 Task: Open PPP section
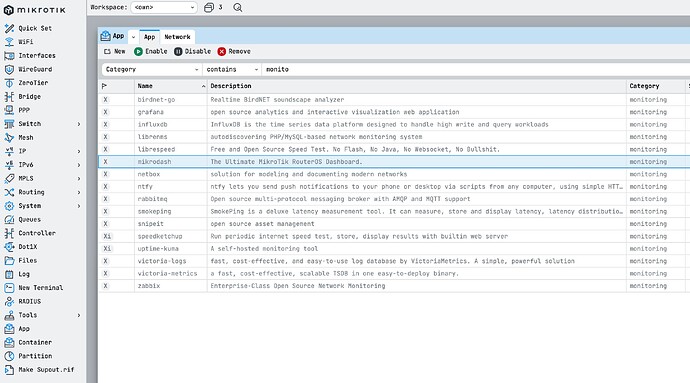[x=24, y=110]
